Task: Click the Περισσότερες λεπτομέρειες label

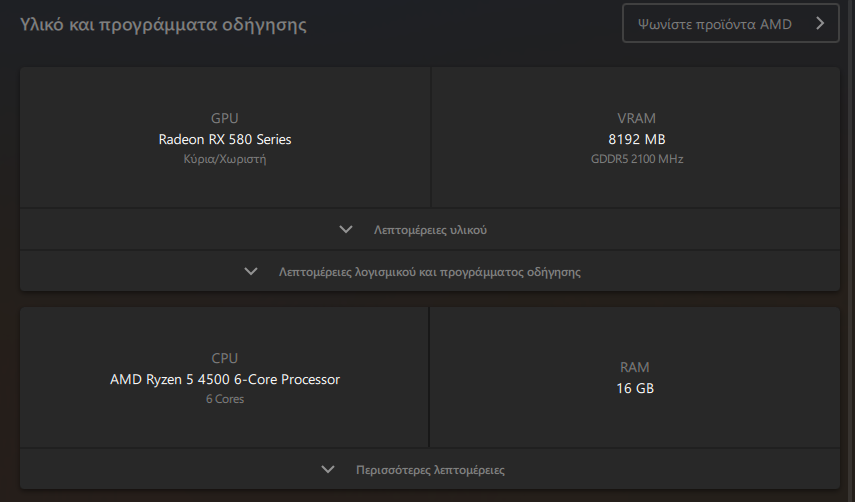Action: click(x=430, y=470)
